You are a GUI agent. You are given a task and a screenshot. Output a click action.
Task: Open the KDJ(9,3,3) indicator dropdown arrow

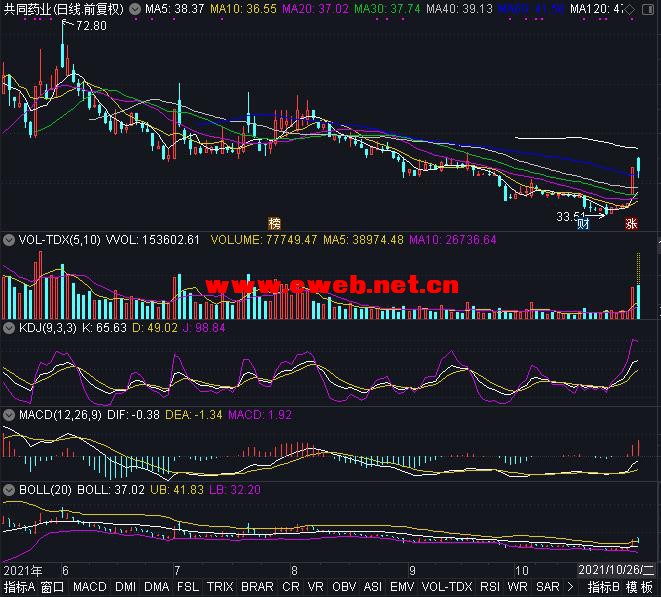(10, 326)
